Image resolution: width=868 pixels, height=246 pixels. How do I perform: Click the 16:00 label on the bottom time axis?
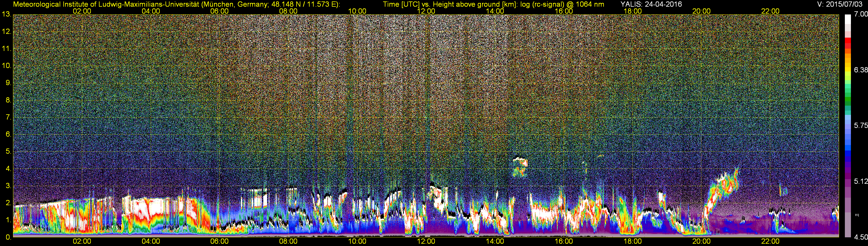564,242
